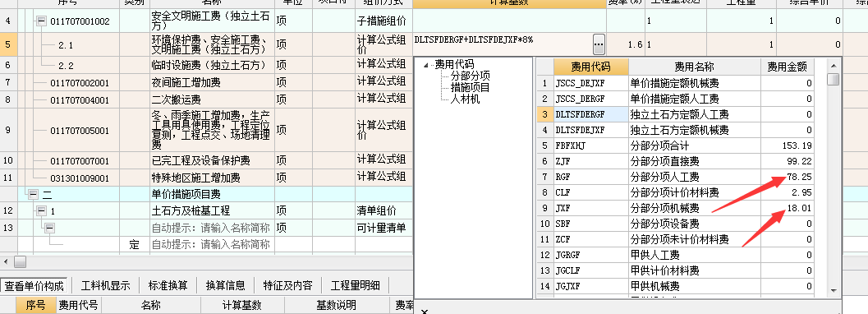Select item 011707002001 夜间施工增加费
The image size is (868, 314).
tap(80, 84)
